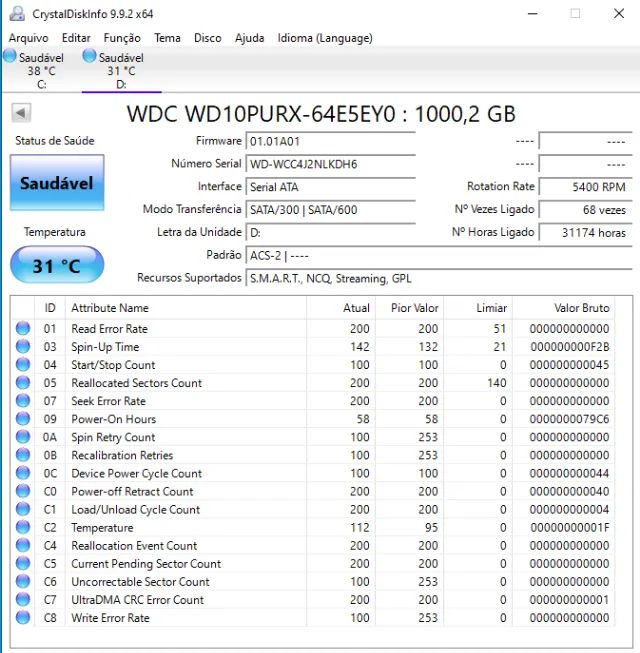Click the previous disk arrow button
Screen dimensions: 640x653
[21, 112]
